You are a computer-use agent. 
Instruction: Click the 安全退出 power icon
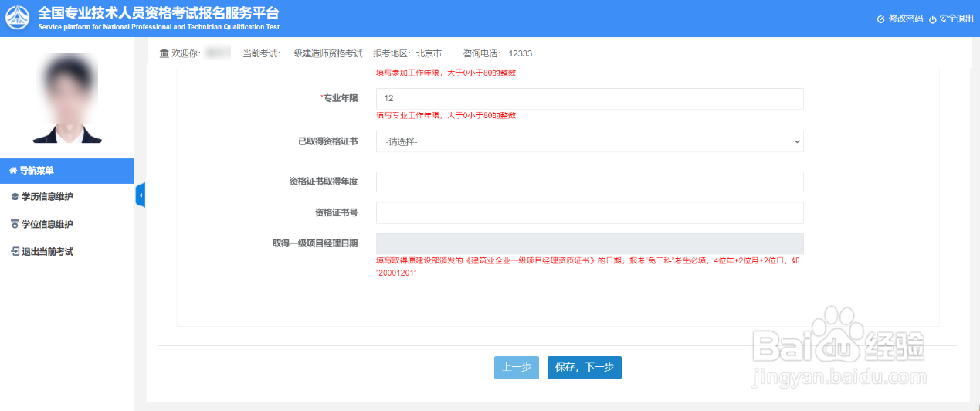(x=932, y=19)
